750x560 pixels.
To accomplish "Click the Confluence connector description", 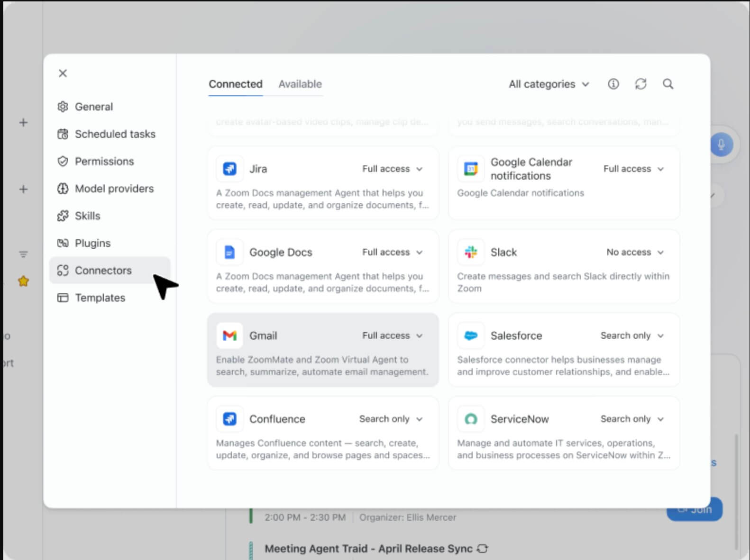I will pos(323,449).
